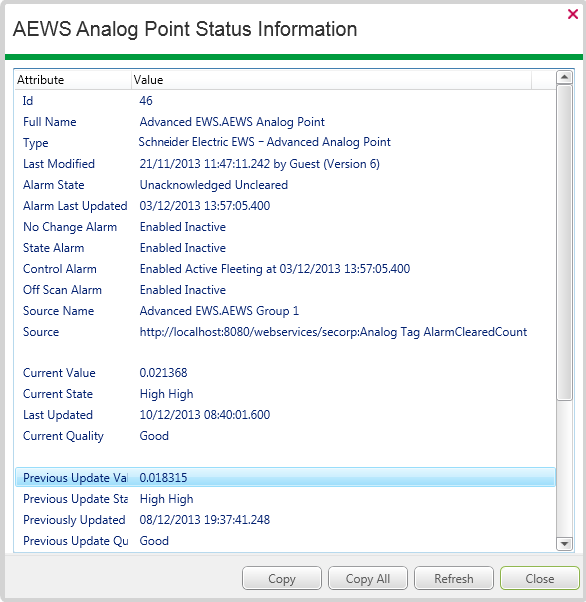Click the 'Unacknowledged Uncleared' value
The image size is (586, 602).
[214, 185]
